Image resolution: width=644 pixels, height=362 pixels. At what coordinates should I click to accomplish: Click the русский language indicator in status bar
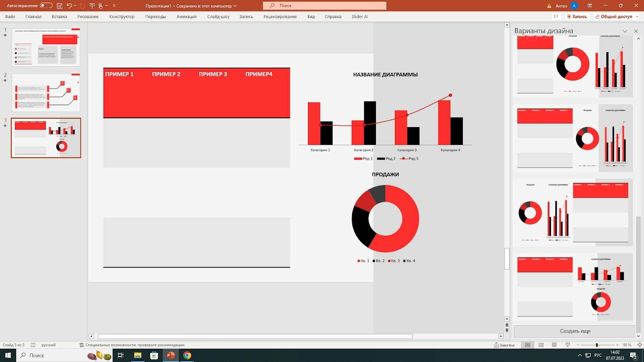coord(49,345)
